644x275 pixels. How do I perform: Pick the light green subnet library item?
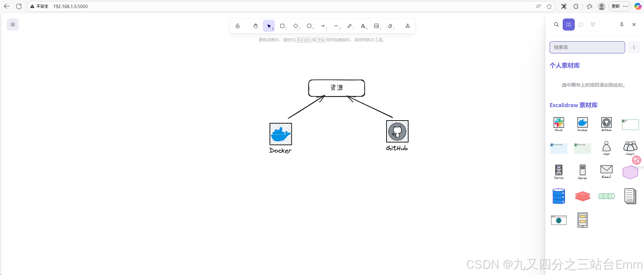click(x=582, y=148)
